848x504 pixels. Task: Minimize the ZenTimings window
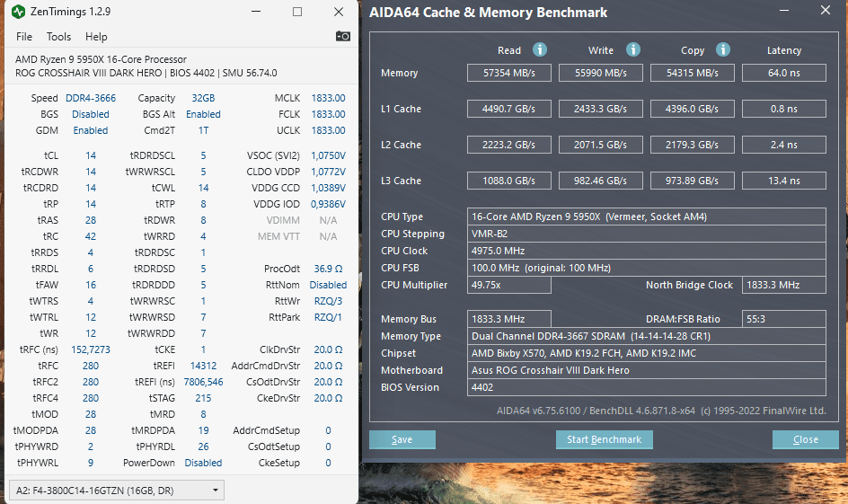click(256, 12)
